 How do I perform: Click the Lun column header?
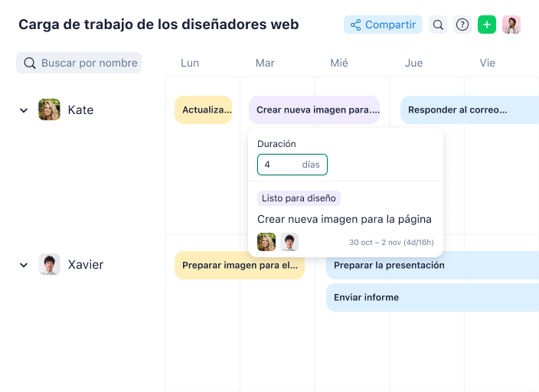point(190,63)
